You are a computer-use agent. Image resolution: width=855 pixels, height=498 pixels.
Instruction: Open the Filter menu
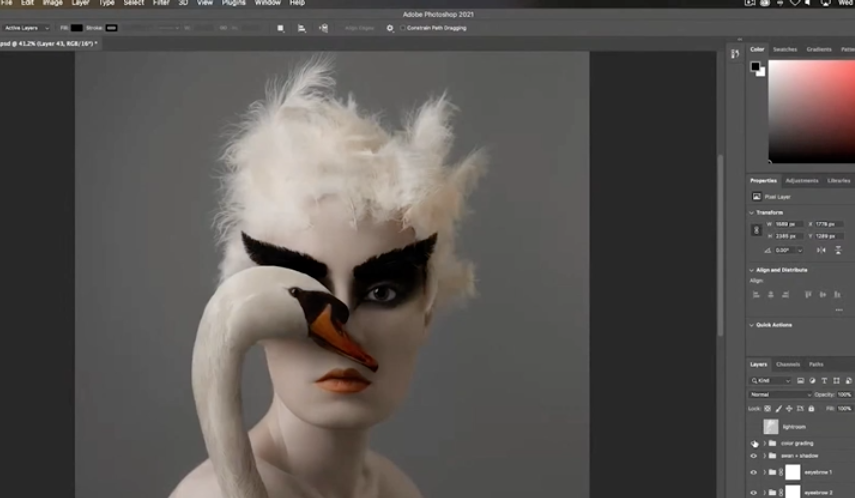(161, 3)
